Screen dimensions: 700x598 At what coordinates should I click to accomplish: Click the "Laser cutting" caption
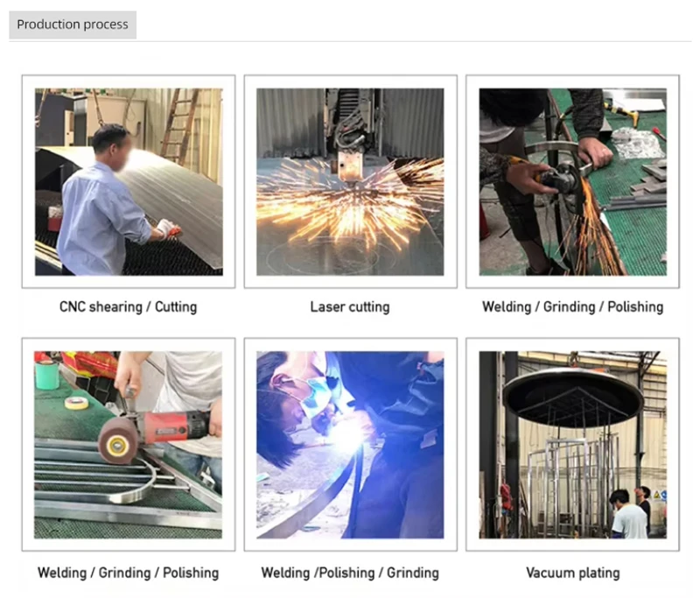350,306
